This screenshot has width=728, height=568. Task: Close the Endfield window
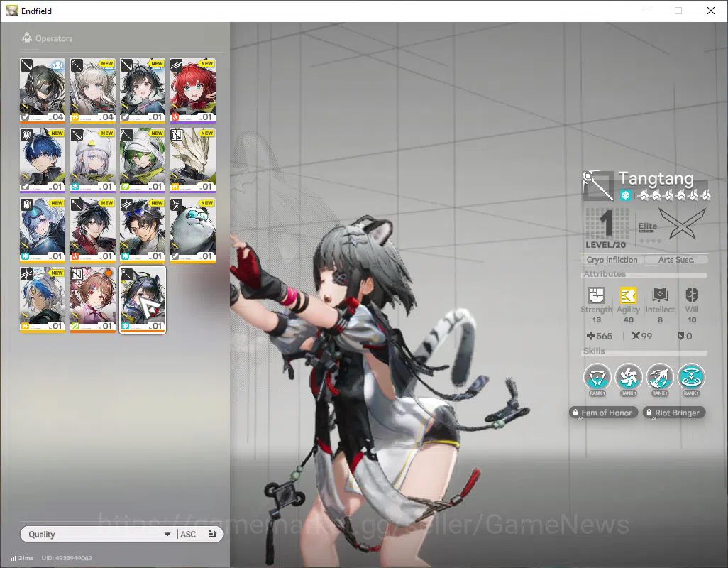[x=711, y=11]
